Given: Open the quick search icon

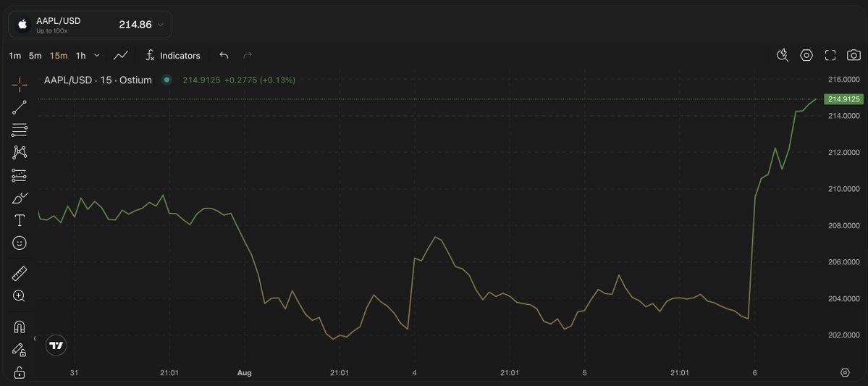Looking at the screenshot, I should coord(782,55).
